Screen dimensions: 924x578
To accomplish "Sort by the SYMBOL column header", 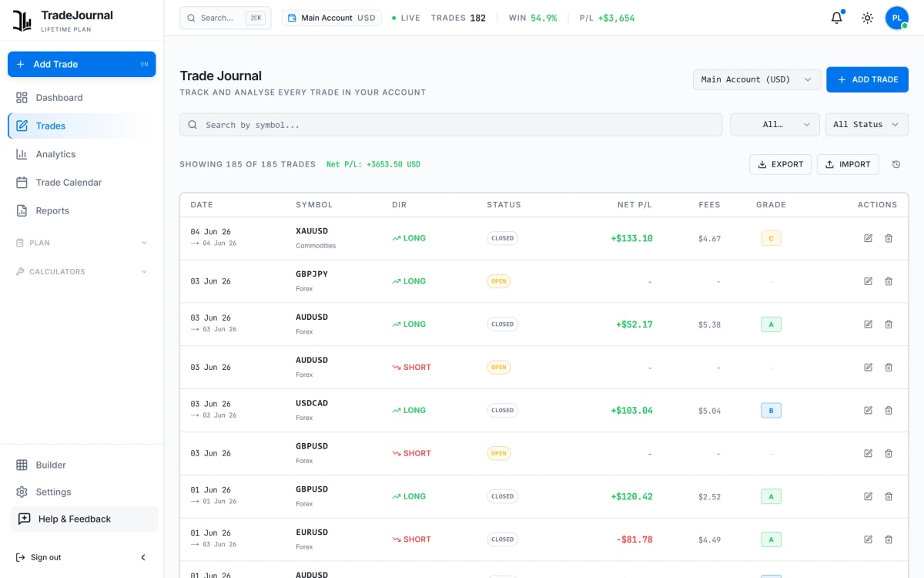I will (314, 205).
